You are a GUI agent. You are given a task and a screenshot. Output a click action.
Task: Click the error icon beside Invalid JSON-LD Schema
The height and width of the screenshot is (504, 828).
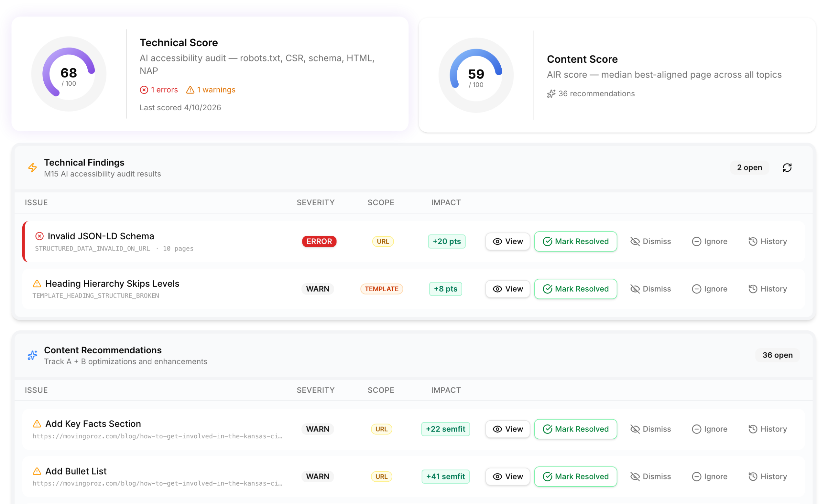(39, 236)
